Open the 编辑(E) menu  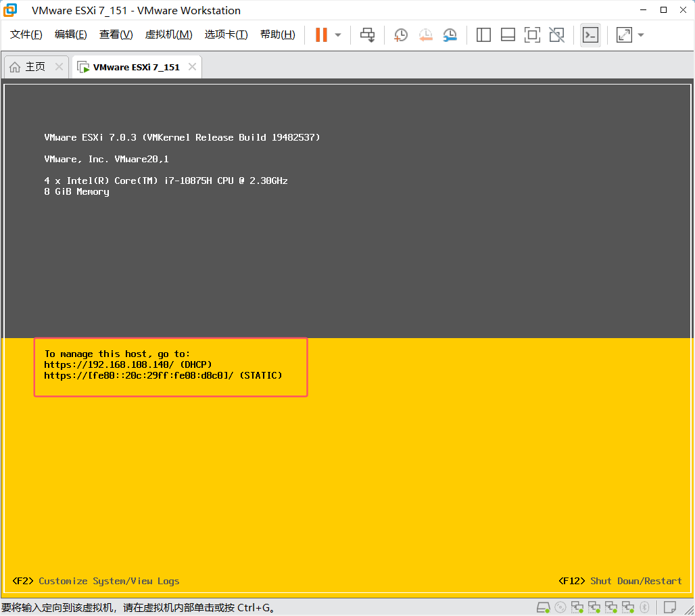tap(71, 34)
